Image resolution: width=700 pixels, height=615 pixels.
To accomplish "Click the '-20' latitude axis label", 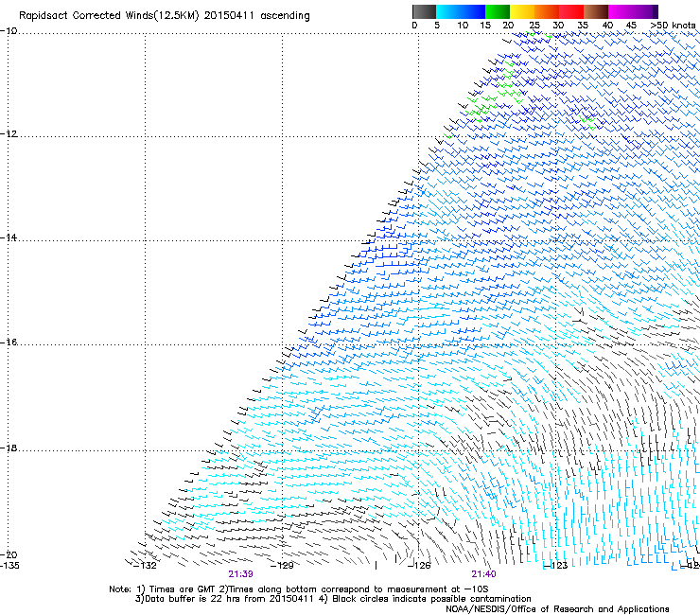I will click(x=9, y=554).
